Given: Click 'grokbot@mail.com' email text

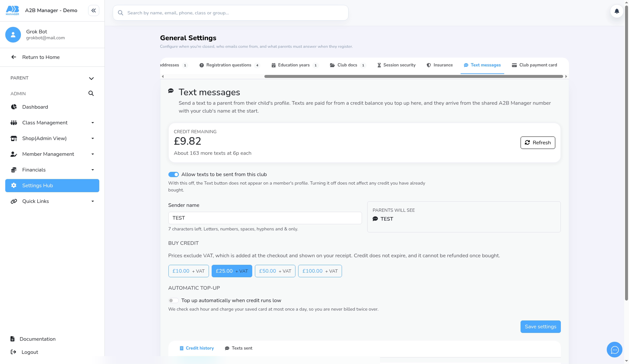Looking at the screenshot, I should (46, 38).
